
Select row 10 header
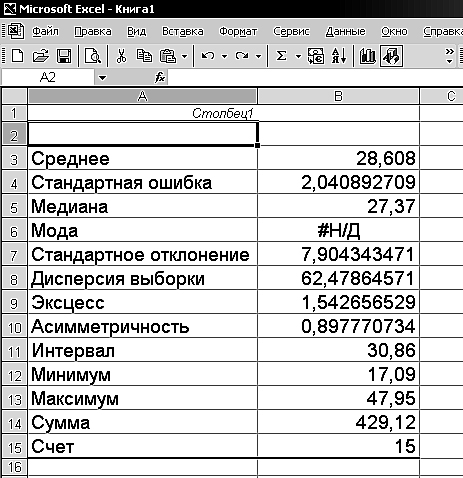(x=14, y=327)
